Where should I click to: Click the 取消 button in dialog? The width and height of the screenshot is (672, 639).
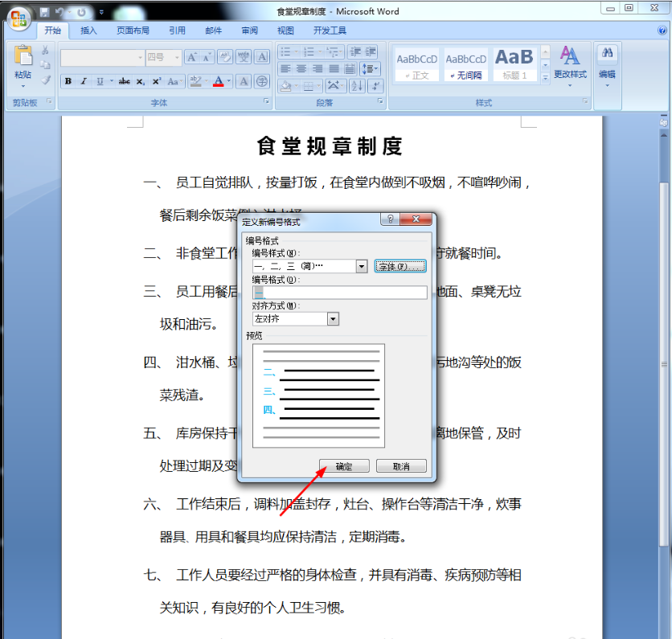tap(401, 466)
